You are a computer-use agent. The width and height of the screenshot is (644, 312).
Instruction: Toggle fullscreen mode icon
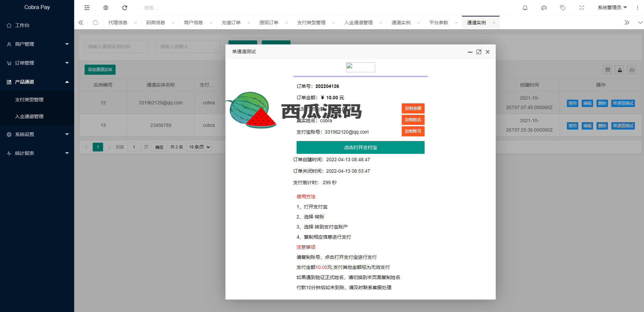coord(582,8)
